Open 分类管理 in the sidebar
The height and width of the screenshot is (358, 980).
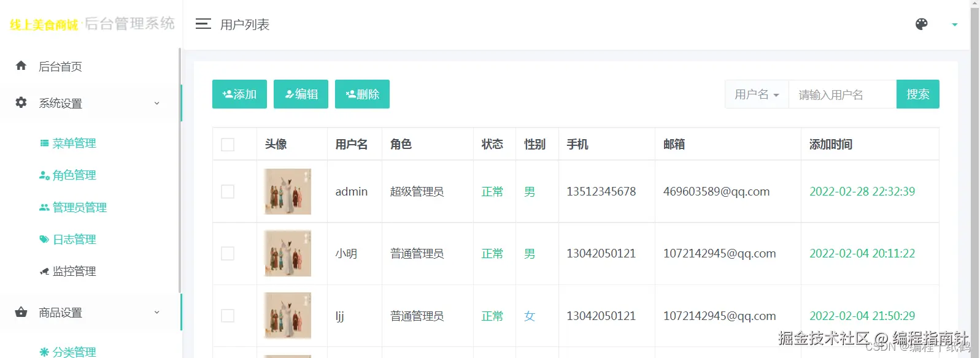click(74, 351)
